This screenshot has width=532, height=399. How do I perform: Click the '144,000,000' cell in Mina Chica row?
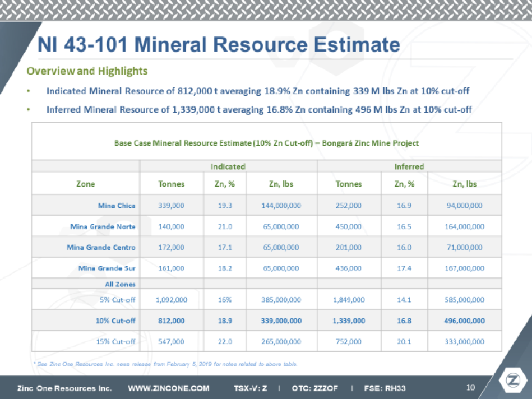click(x=281, y=206)
